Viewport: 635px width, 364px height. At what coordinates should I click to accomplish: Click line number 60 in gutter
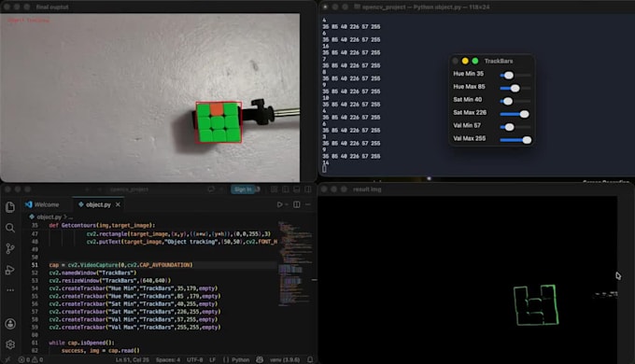(35, 335)
